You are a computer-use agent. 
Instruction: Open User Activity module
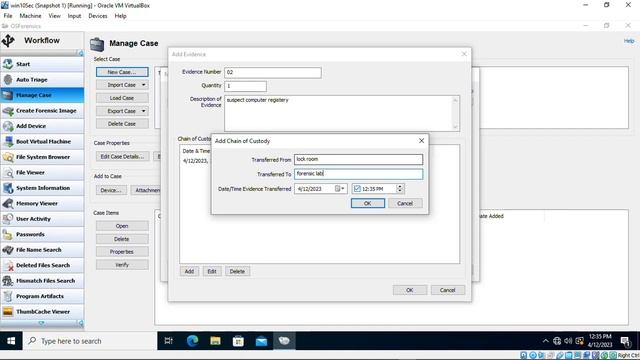coord(42,219)
